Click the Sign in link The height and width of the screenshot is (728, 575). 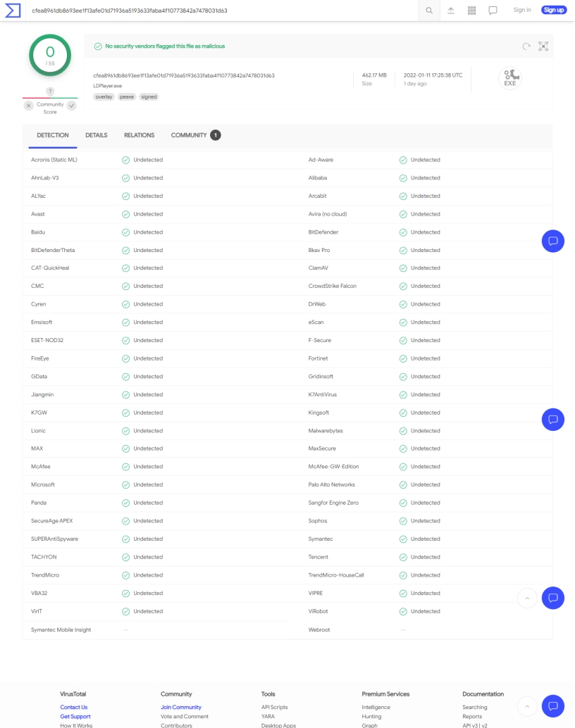pyautogui.click(x=522, y=10)
